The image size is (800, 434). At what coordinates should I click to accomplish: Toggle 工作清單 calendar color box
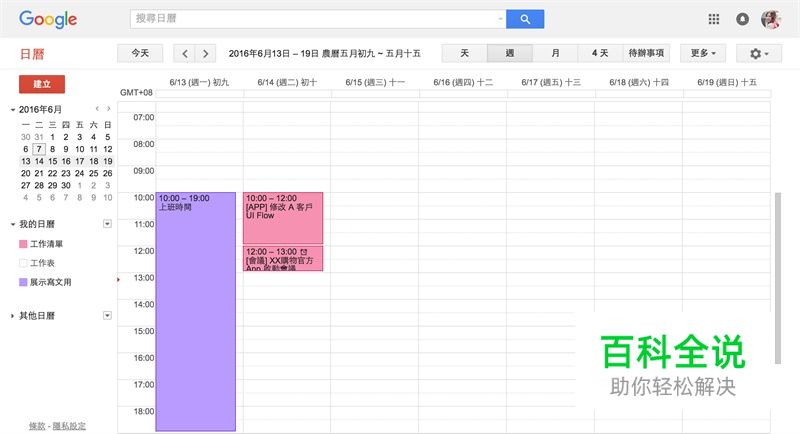click(23, 244)
